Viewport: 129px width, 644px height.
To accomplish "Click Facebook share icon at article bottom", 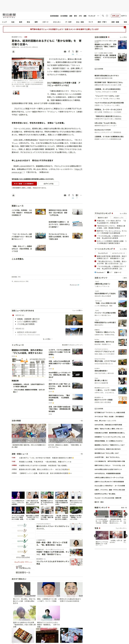I will point(69,195).
